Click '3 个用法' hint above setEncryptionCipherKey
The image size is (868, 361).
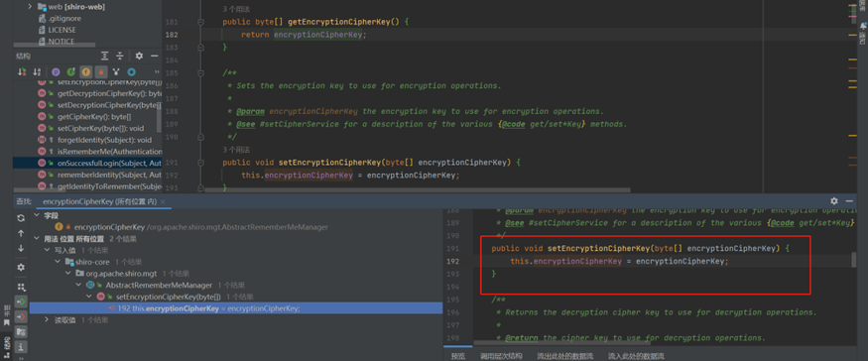tap(235, 150)
